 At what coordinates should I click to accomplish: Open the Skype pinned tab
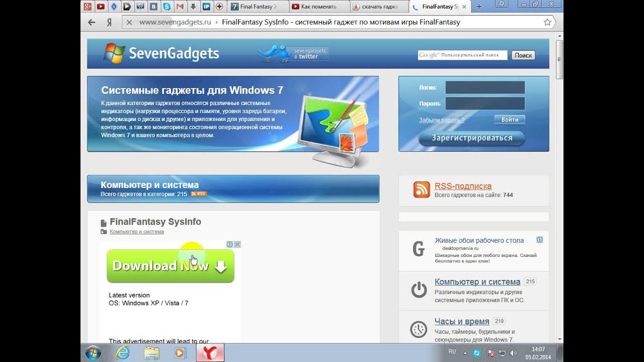coord(167,7)
